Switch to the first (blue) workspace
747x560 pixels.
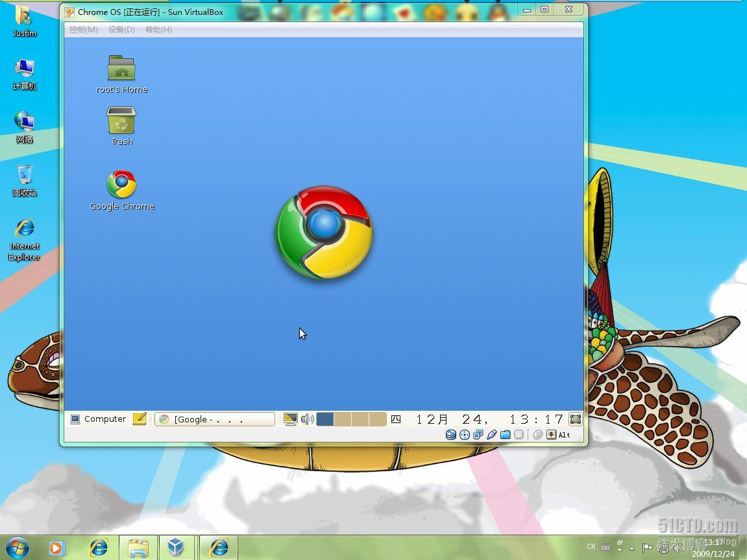(325, 419)
